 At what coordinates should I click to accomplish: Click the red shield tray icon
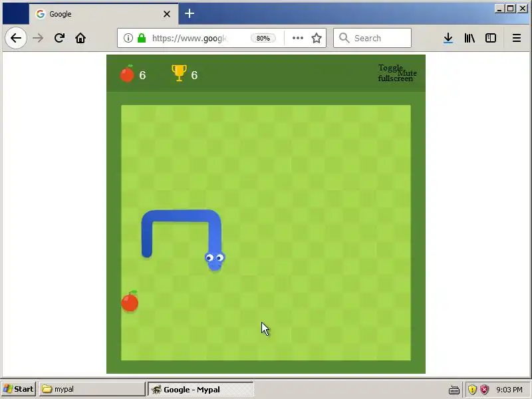(485, 390)
